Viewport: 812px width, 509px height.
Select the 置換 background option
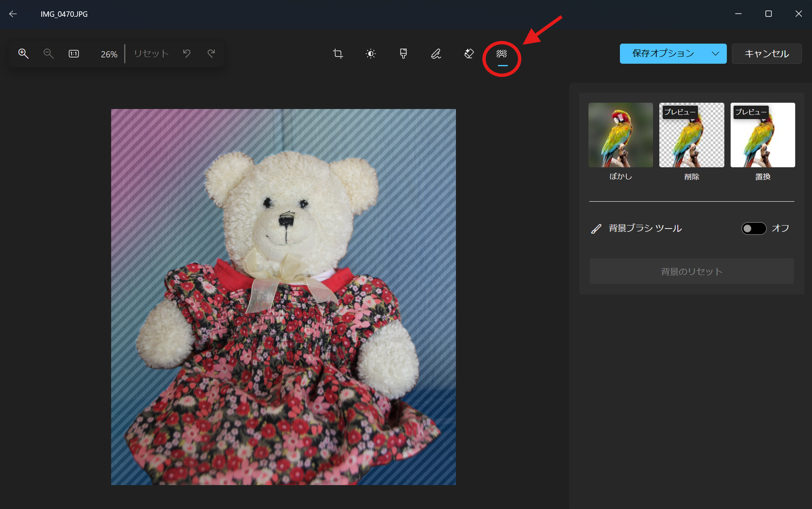[x=762, y=135]
